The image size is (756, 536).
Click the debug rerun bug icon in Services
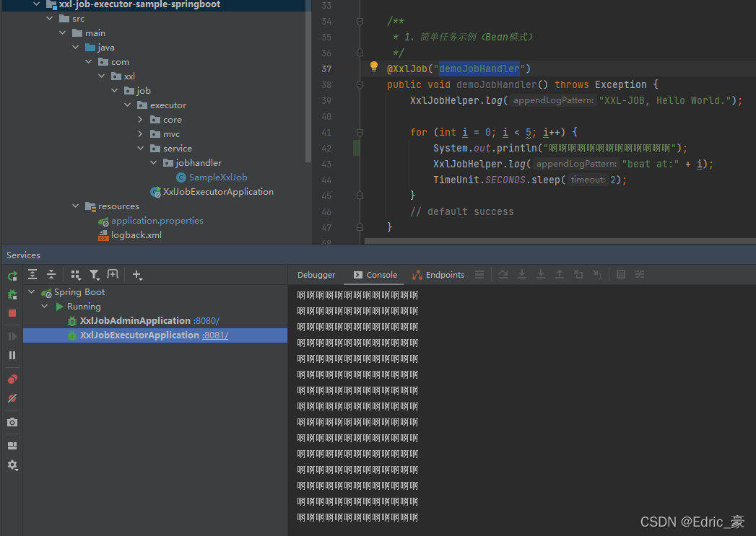[12, 294]
